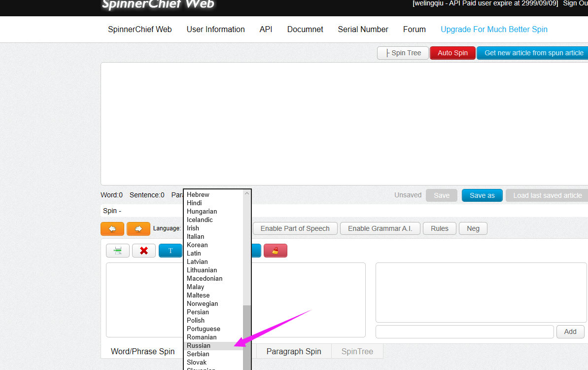Open the User Information menu item

(x=215, y=29)
